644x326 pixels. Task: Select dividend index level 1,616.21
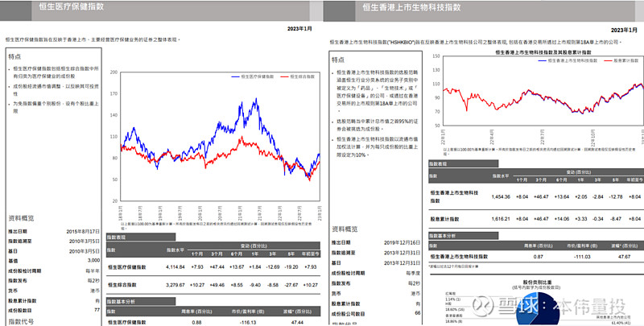click(x=501, y=219)
